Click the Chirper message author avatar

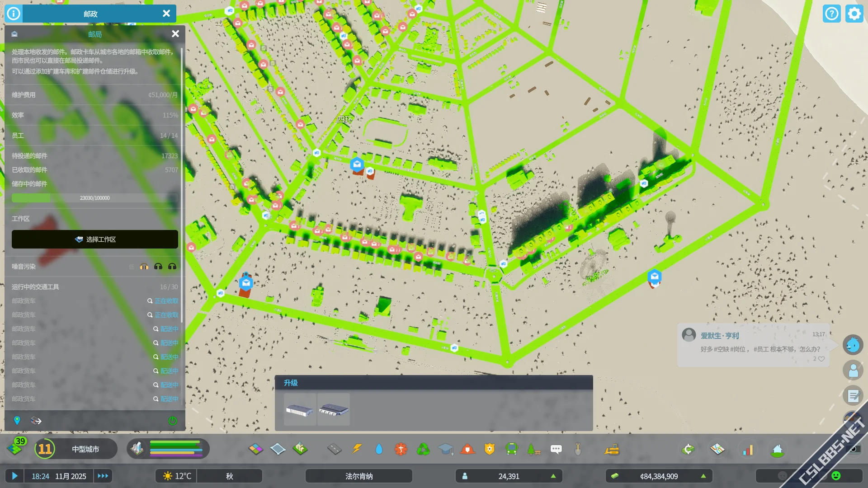[x=689, y=335]
